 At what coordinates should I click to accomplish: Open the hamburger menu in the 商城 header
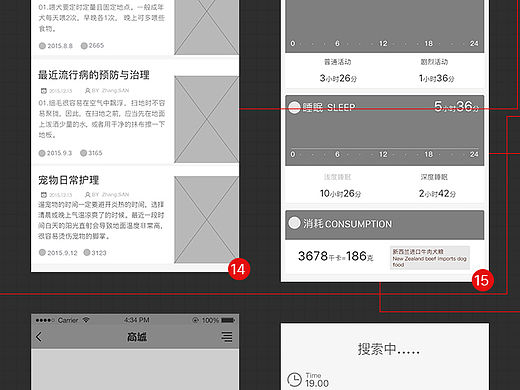(227, 337)
